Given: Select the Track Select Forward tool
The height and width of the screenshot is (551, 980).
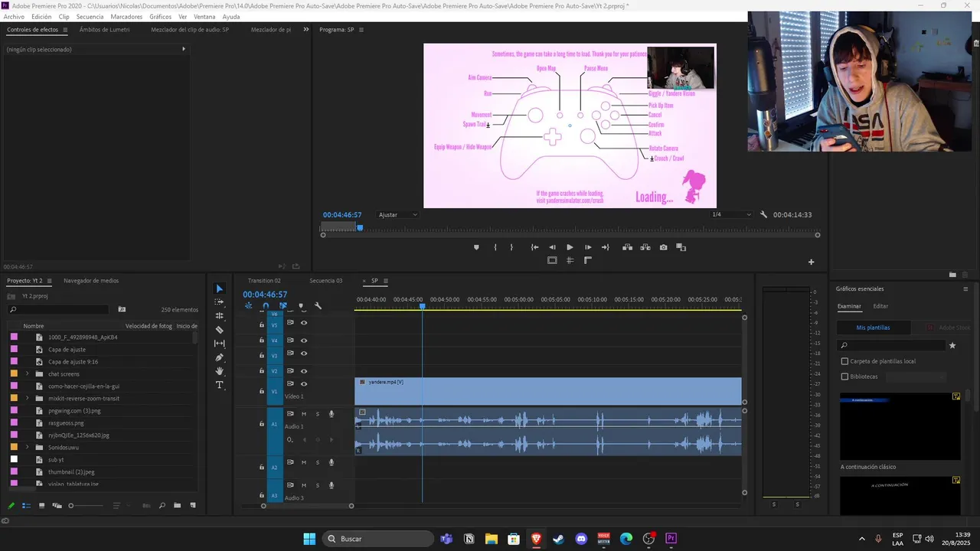Looking at the screenshot, I should click(220, 302).
